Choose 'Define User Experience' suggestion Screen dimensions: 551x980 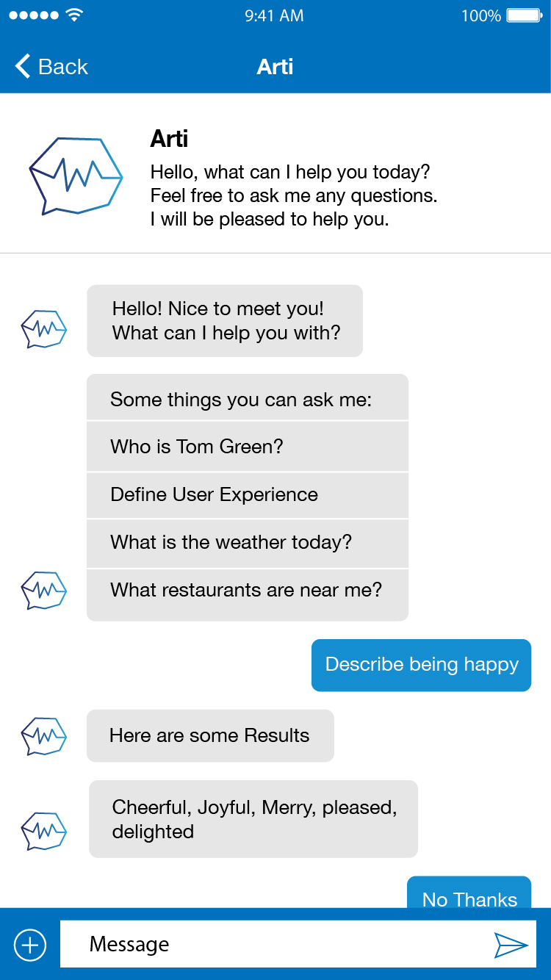[x=247, y=494]
